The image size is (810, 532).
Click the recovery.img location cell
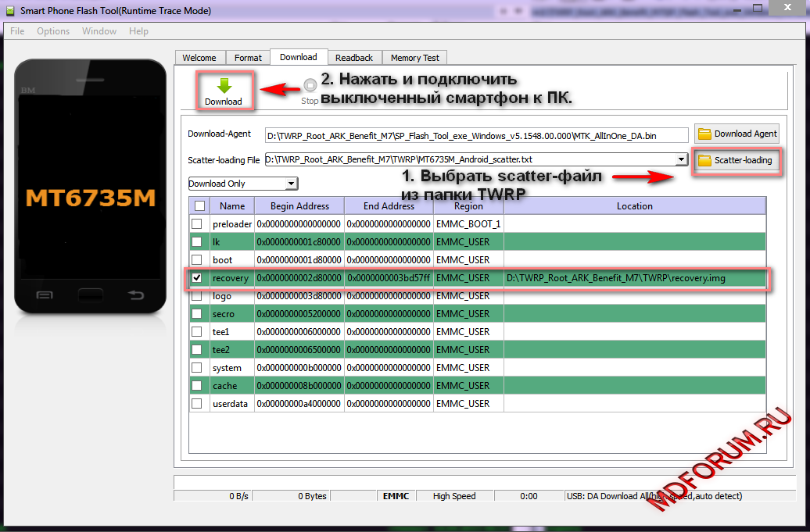[633, 278]
